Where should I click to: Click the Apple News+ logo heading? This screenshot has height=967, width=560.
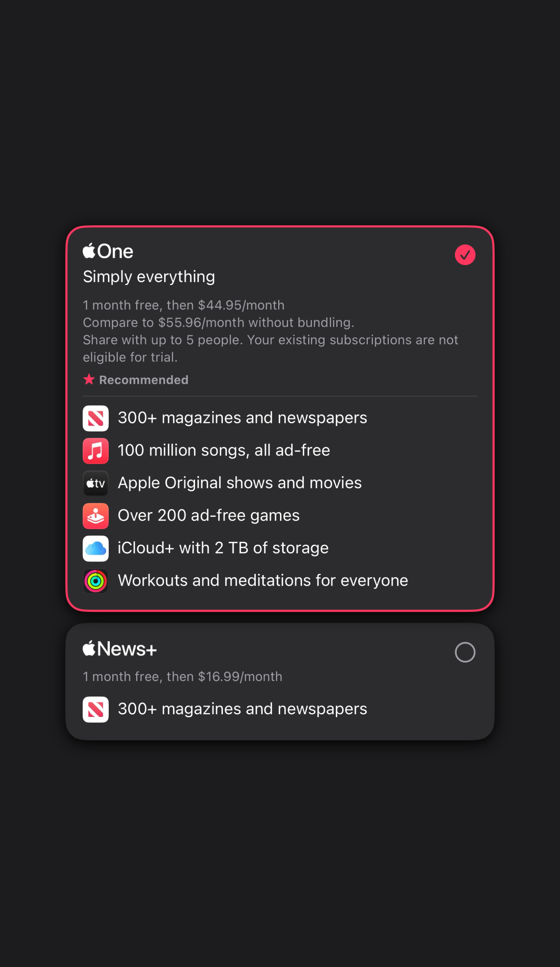pyautogui.click(x=120, y=649)
